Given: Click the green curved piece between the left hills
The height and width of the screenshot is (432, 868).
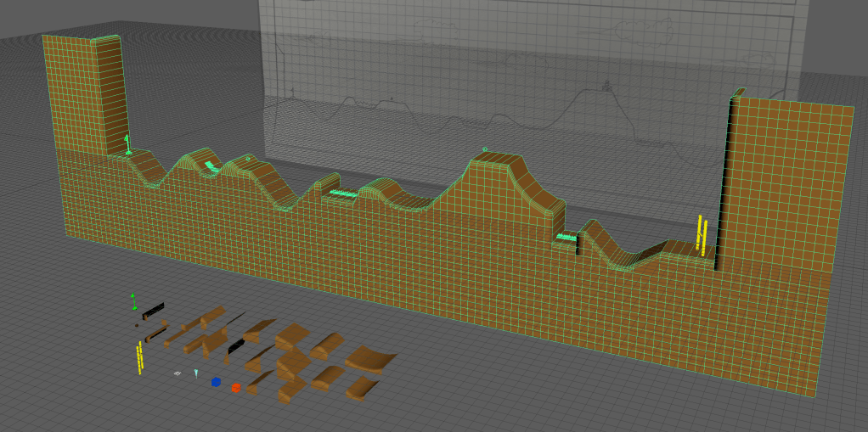Looking at the screenshot, I should click(x=211, y=167).
